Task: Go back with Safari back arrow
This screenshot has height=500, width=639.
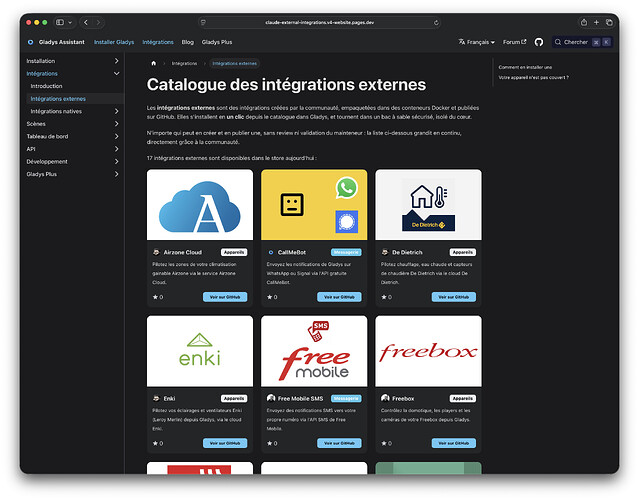Action: (x=86, y=22)
